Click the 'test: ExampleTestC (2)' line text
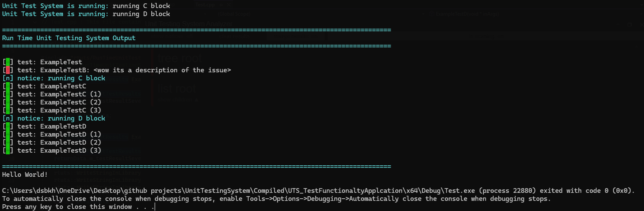The image size is (644, 211). coord(59,102)
